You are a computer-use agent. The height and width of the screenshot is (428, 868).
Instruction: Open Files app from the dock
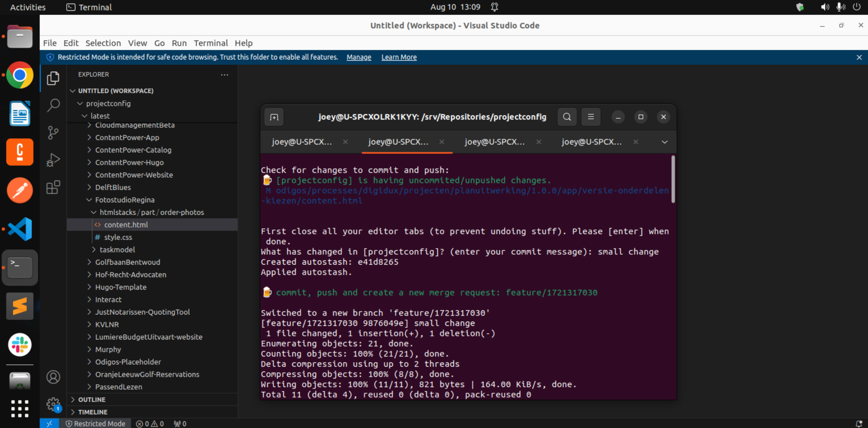[x=20, y=37]
